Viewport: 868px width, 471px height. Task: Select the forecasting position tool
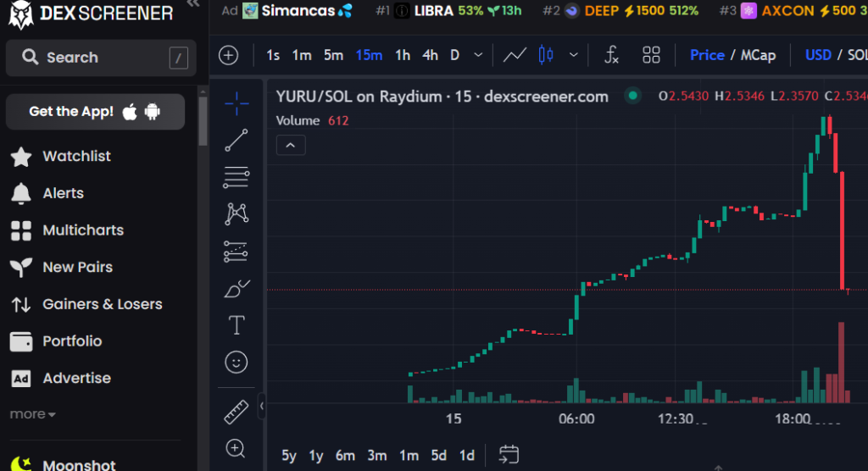[236, 252]
